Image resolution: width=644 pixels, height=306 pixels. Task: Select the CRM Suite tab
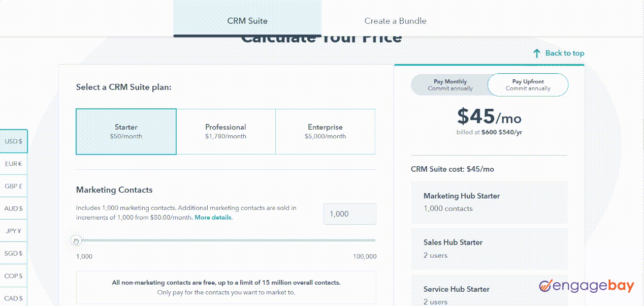(247, 21)
